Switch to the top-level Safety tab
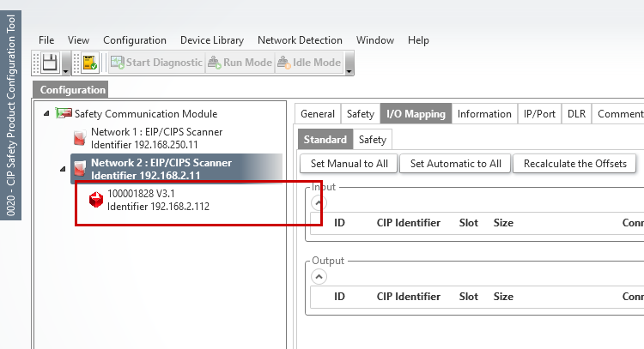The image size is (644, 349). 360,113
